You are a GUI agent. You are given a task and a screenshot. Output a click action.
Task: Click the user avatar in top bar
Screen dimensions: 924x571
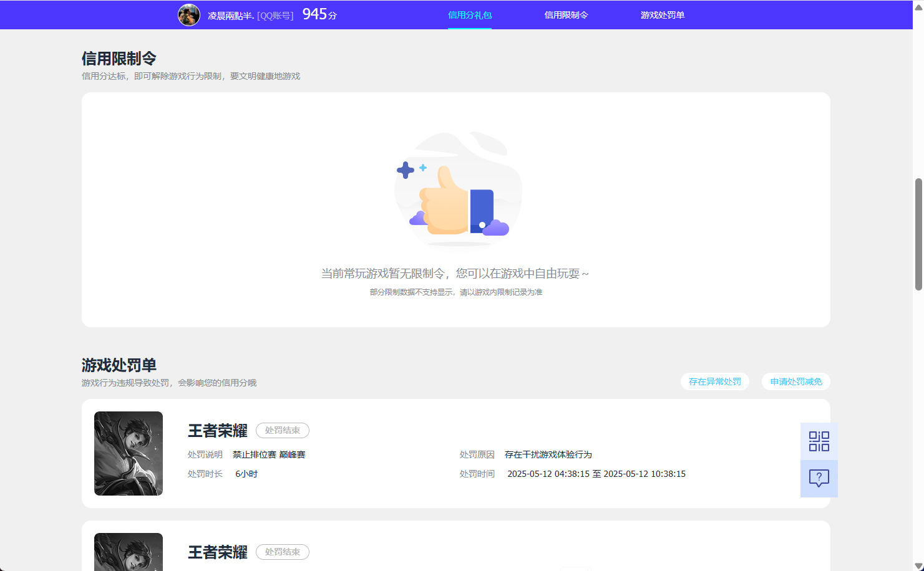[189, 15]
